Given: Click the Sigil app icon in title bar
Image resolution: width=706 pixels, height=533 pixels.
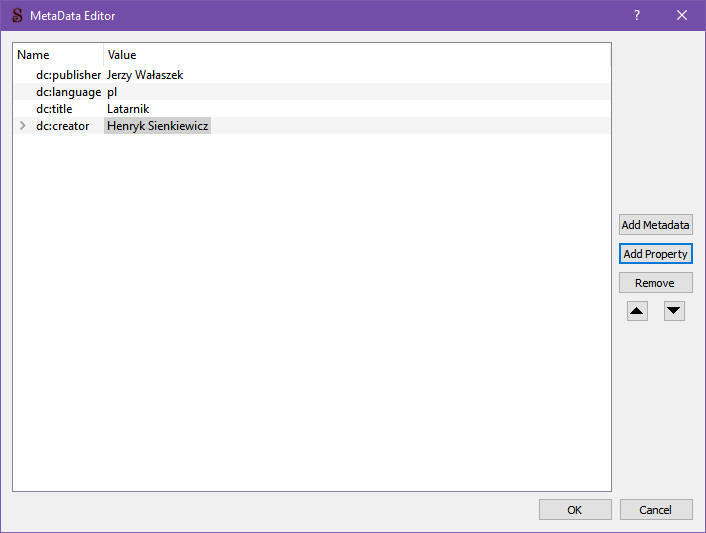Looking at the screenshot, I should 16,15.
